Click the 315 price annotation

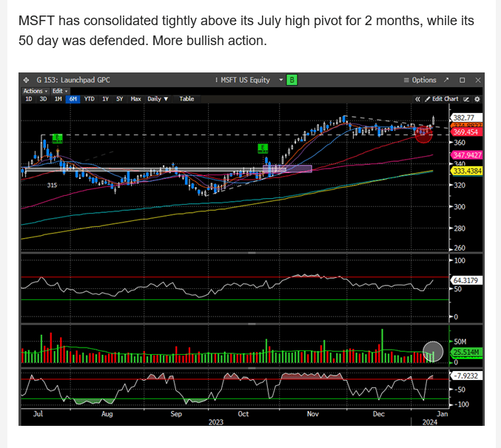52,185
